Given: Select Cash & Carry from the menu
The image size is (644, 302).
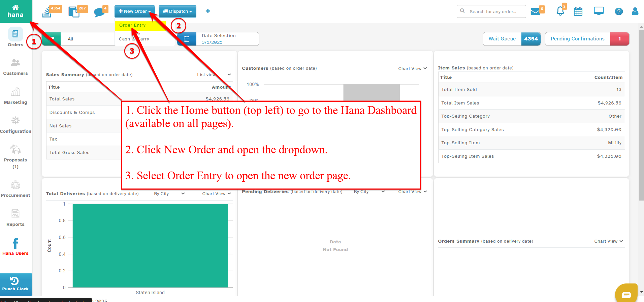Looking at the screenshot, I should coord(134,39).
